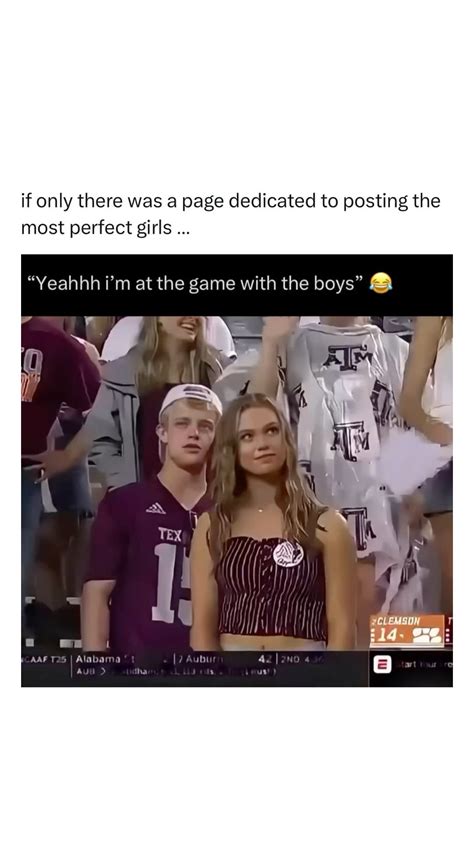The width and height of the screenshot is (474, 842).
Task: Click the ESPN logo in the ticker
Action: pos(381,666)
